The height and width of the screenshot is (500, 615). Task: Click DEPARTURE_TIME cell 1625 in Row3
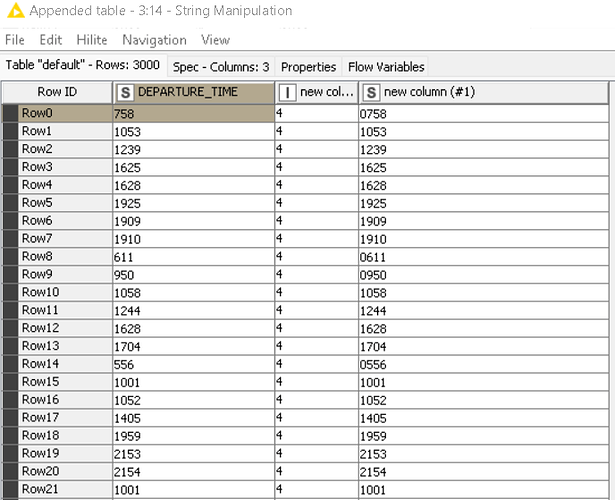[193, 167]
